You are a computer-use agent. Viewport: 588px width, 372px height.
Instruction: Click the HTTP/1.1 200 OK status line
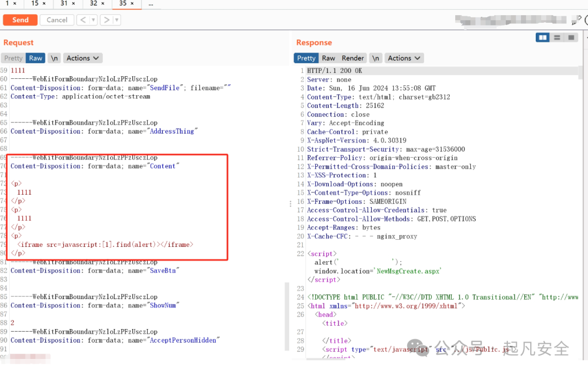[334, 70]
